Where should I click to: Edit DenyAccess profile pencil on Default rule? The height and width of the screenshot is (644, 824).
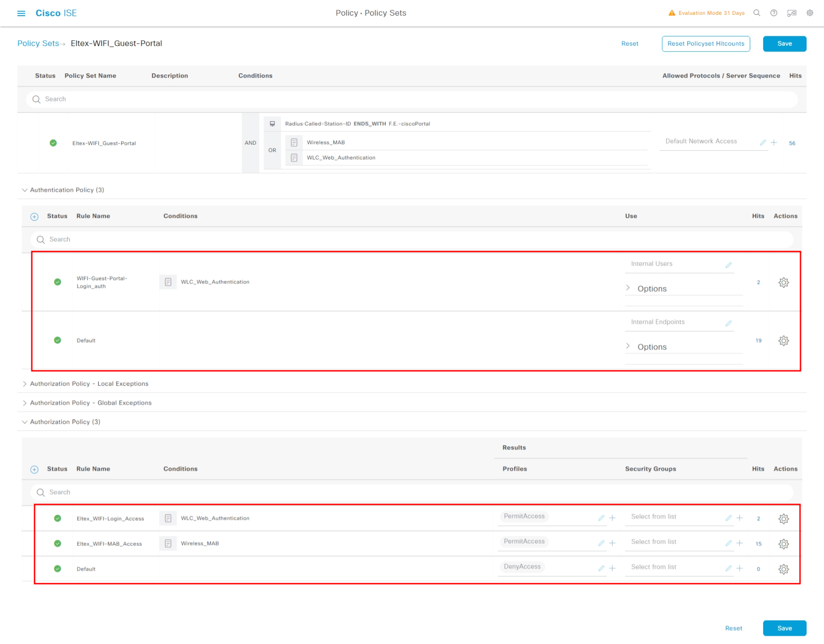pos(601,569)
